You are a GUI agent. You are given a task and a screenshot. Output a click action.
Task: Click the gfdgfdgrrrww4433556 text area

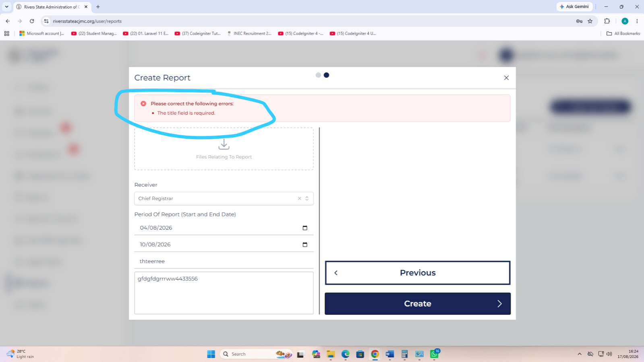point(224,293)
